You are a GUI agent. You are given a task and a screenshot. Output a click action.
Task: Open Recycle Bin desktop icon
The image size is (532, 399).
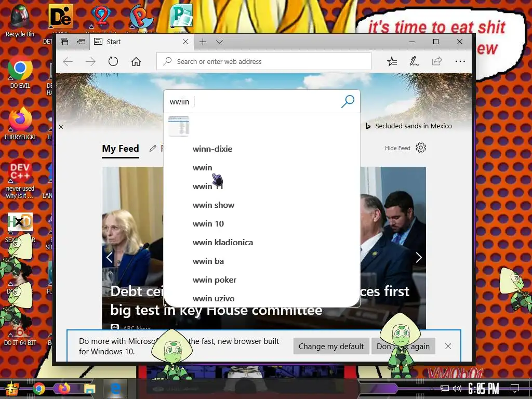(20, 21)
